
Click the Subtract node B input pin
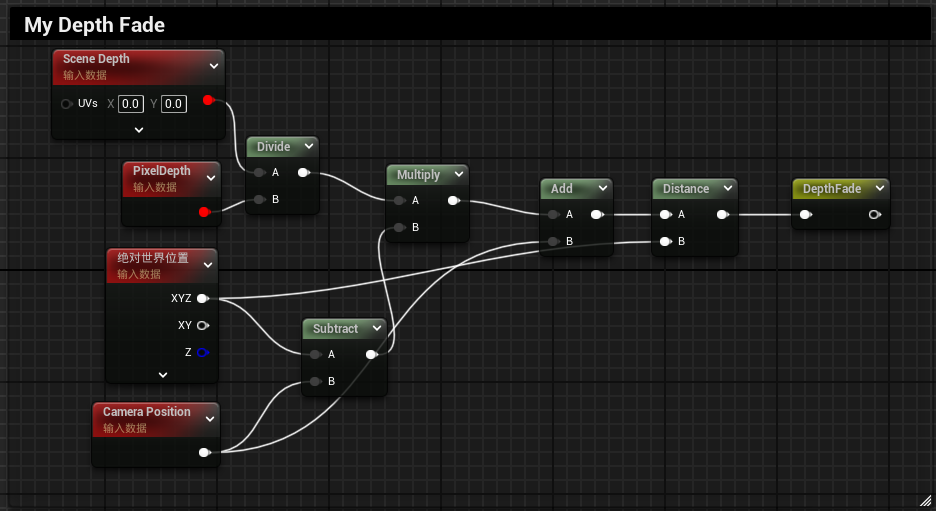pyautogui.click(x=315, y=381)
